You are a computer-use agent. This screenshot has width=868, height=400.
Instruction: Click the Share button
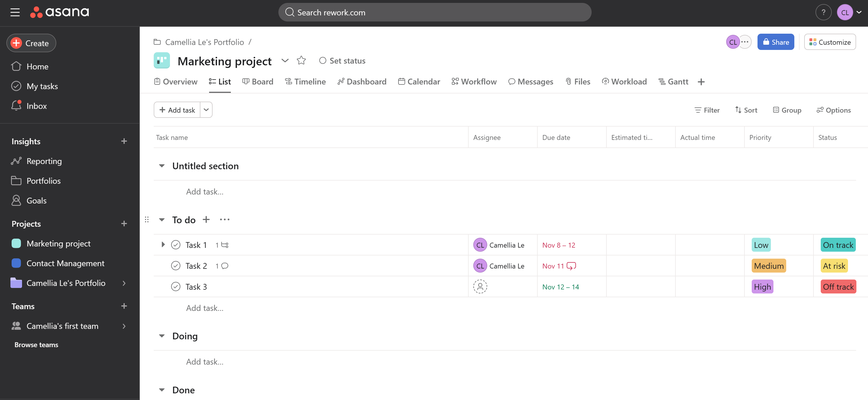tap(775, 42)
